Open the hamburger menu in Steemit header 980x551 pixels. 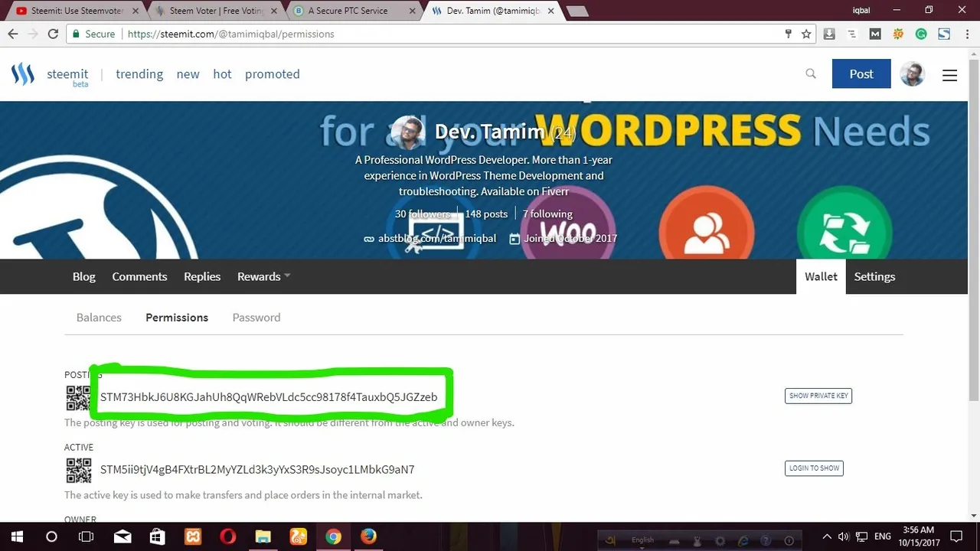click(x=949, y=75)
